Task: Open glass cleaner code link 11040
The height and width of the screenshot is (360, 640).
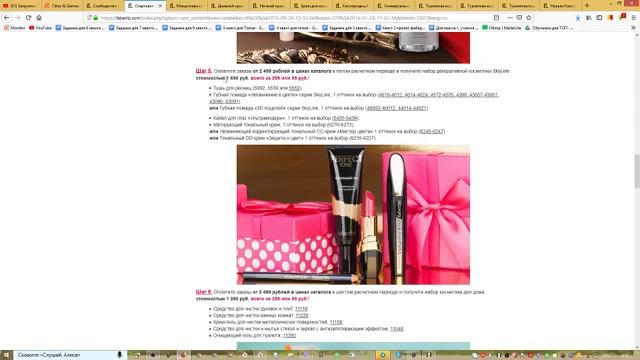Action: pos(397,329)
